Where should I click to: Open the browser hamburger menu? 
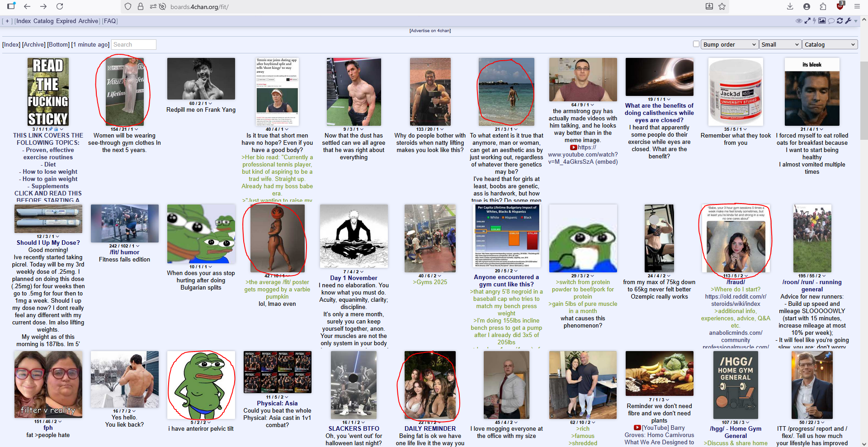[x=857, y=6]
